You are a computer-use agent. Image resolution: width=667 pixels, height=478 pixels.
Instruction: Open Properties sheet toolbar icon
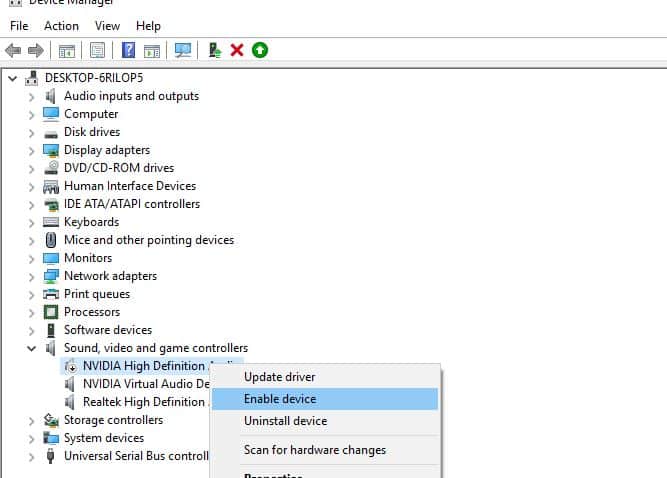click(x=97, y=51)
